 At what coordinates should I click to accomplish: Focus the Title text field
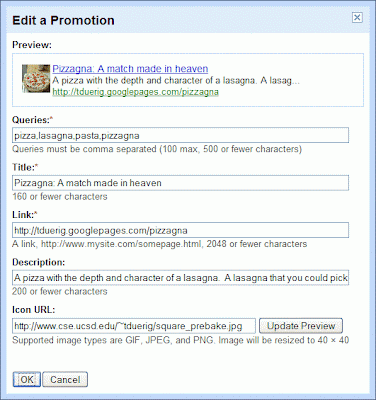[x=180, y=183]
